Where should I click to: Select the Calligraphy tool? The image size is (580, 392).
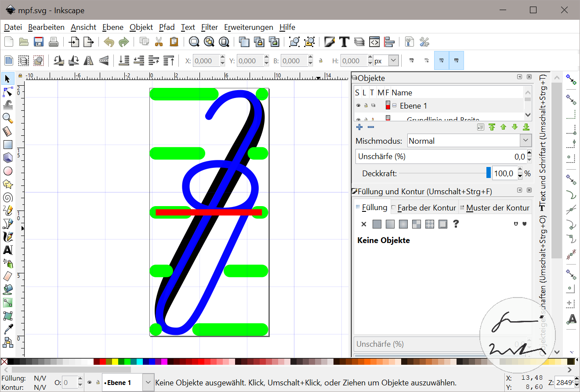7,236
